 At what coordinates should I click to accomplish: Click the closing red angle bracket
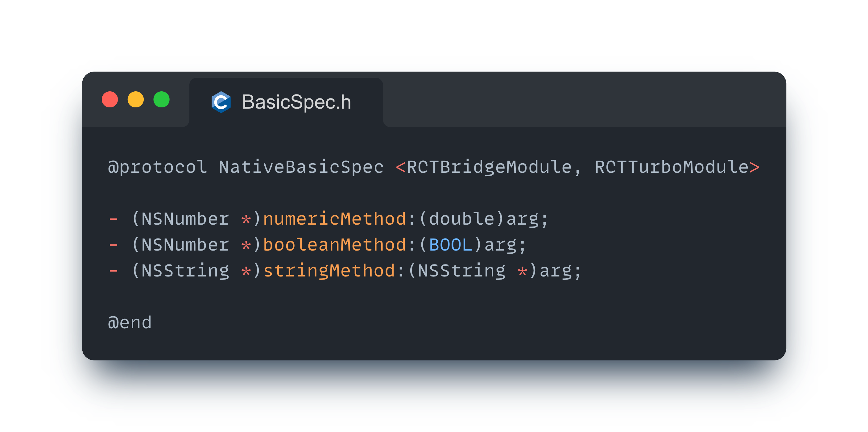pyautogui.click(x=754, y=168)
